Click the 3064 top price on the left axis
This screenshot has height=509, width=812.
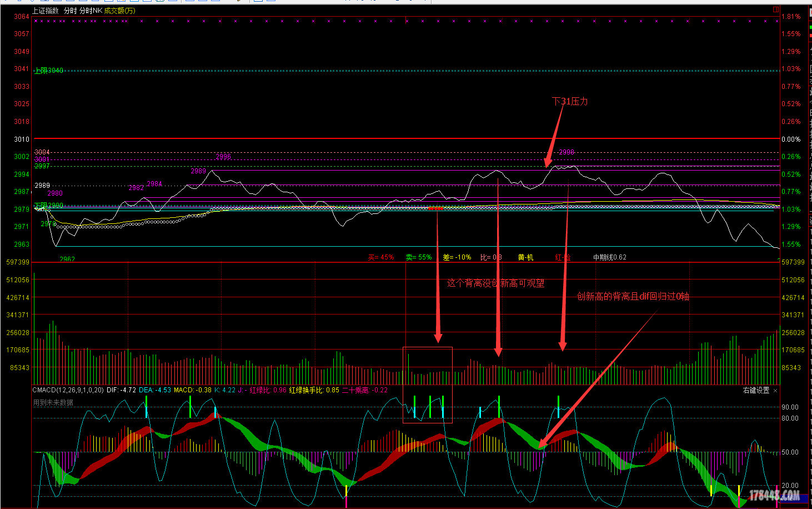pyautogui.click(x=22, y=17)
